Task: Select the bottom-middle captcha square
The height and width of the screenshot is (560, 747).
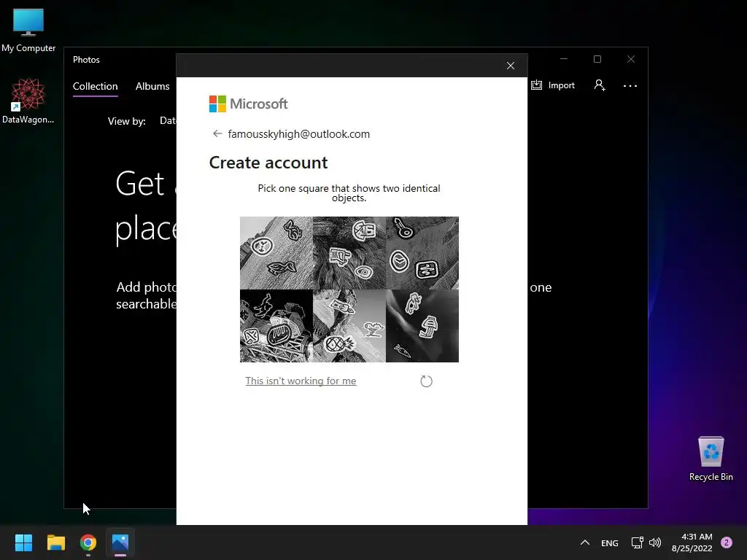Action: tap(349, 326)
